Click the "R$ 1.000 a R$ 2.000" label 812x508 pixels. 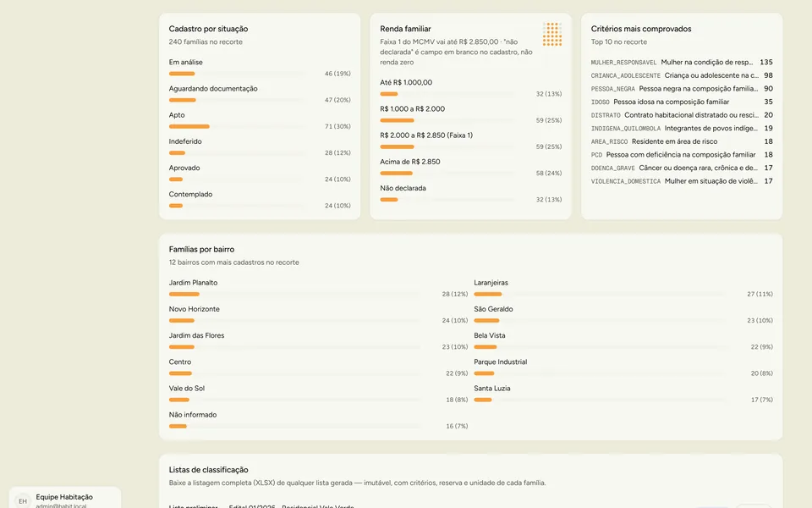coord(412,109)
